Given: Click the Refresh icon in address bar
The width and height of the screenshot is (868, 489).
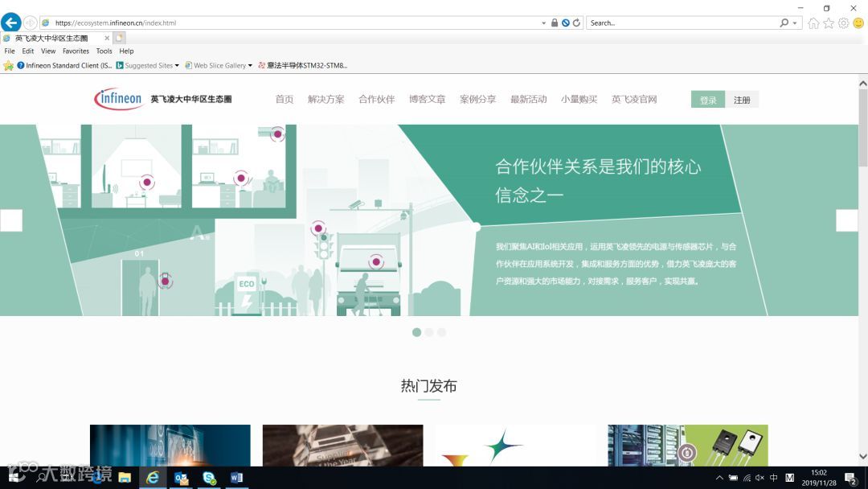Looking at the screenshot, I should [576, 23].
